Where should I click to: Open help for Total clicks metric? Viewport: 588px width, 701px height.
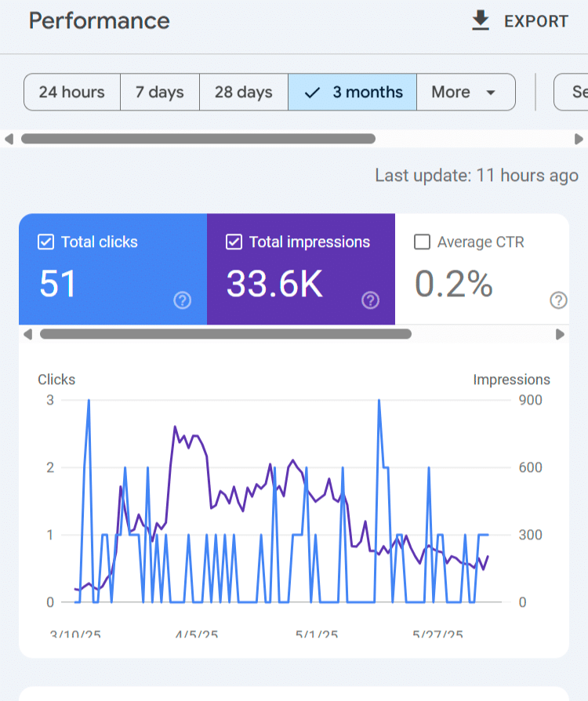tap(182, 300)
